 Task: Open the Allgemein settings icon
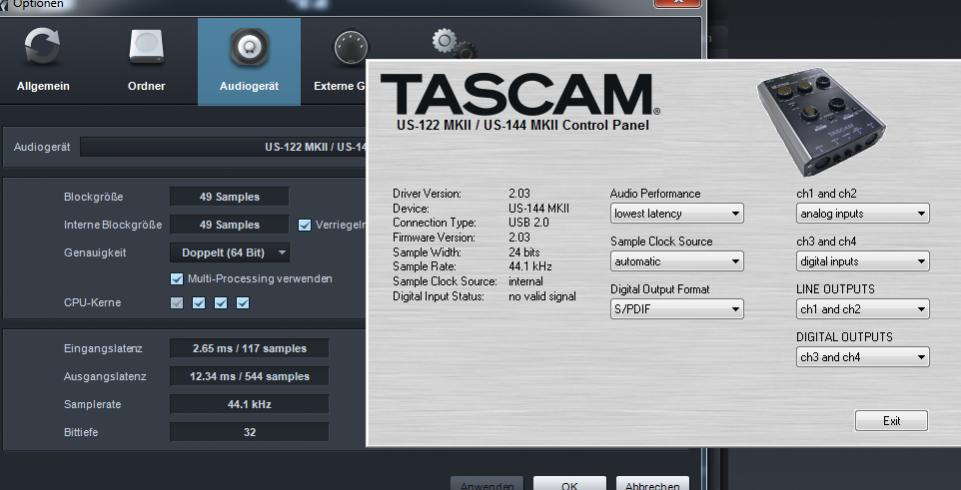click(x=42, y=47)
